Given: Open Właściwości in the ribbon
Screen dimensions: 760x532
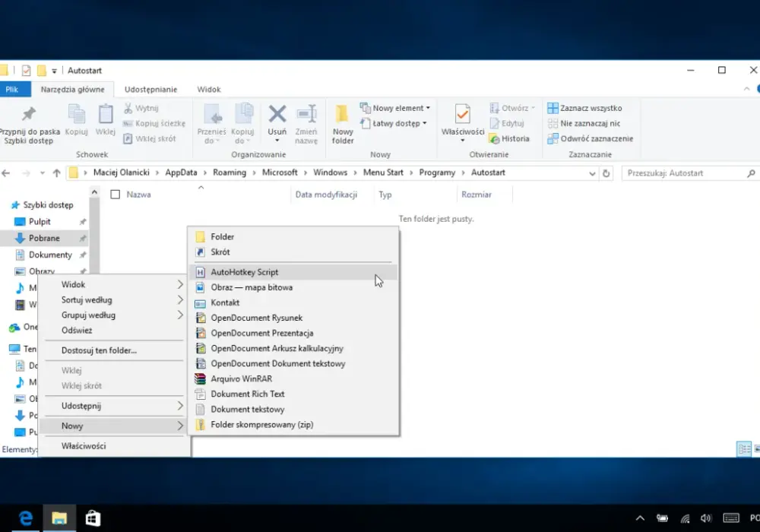Looking at the screenshot, I should 462,124.
